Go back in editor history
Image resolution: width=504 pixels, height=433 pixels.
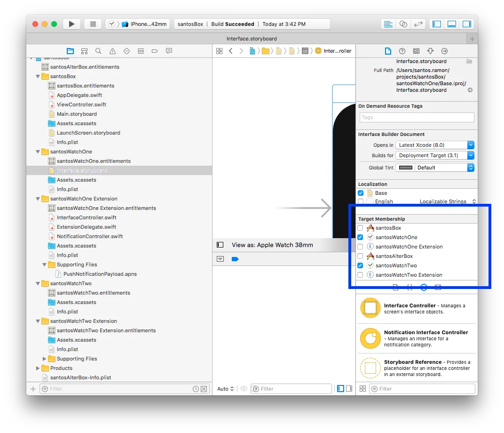click(230, 51)
